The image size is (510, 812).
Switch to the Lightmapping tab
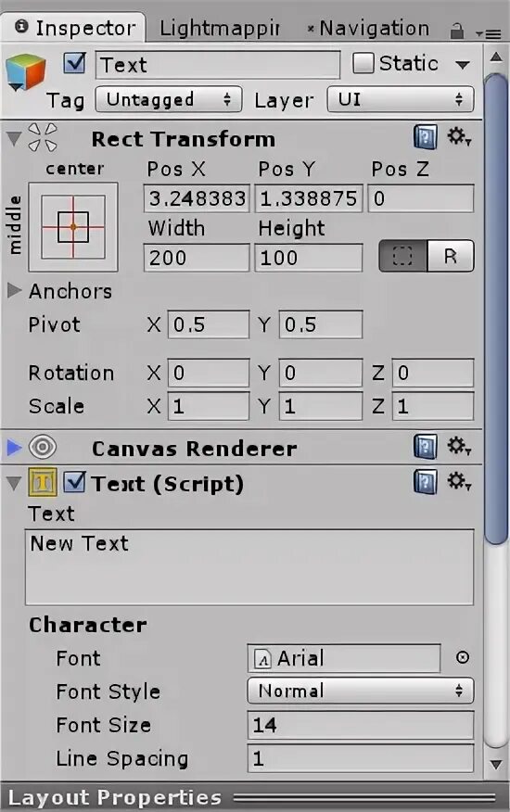pos(219,29)
